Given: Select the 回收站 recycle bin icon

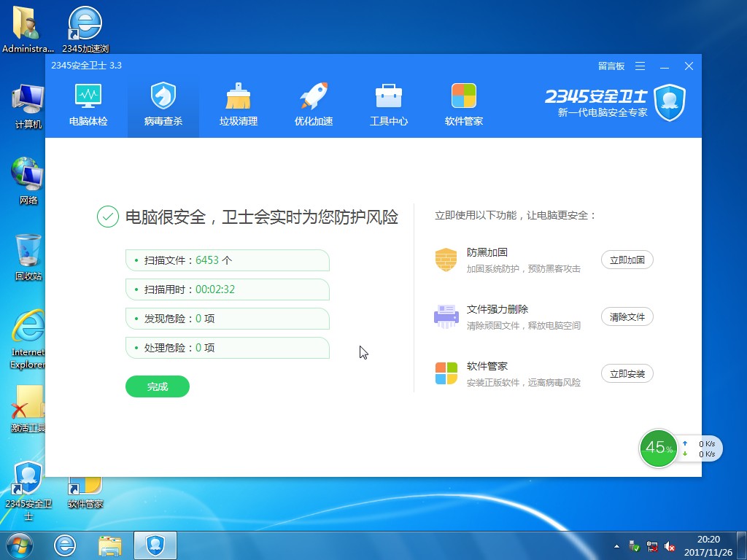Looking at the screenshot, I should click(x=28, y=257).
